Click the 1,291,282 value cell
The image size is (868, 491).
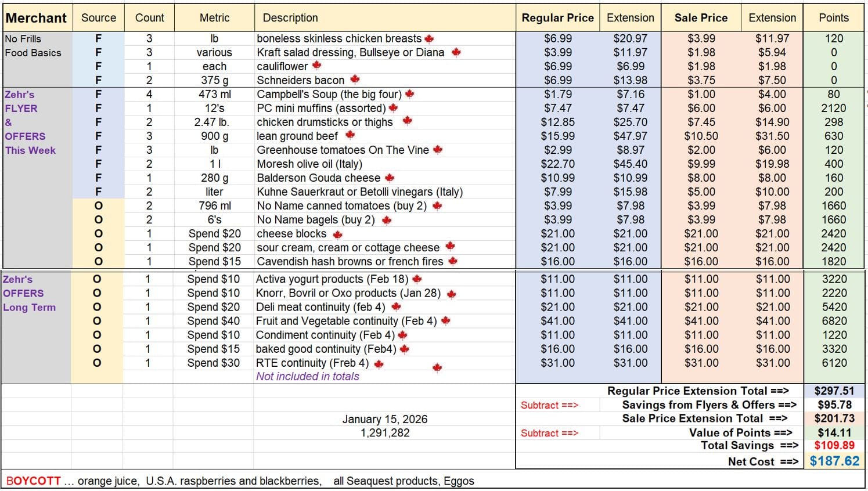[385, 433]
